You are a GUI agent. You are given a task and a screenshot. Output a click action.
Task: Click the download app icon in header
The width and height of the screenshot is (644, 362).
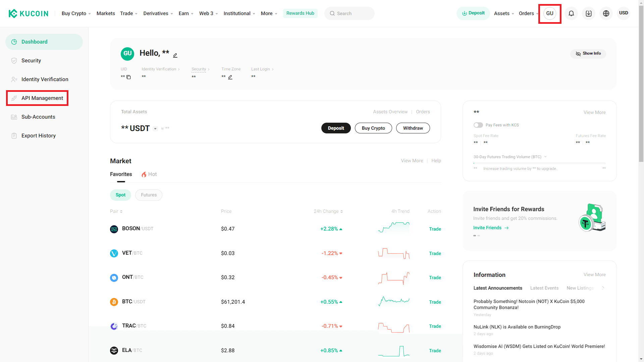click(589, 13)
